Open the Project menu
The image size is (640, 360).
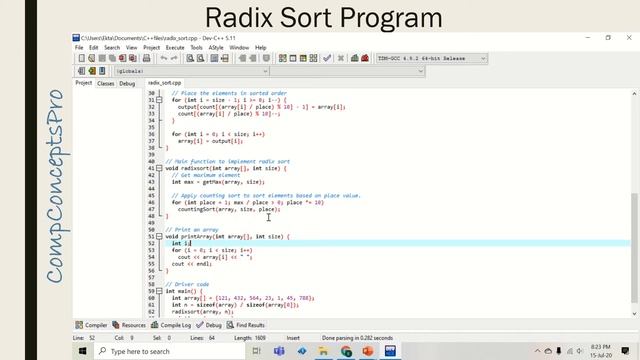pyautogui.click(x=151, y=47)
